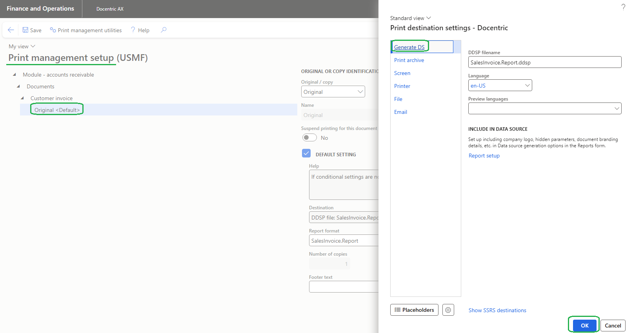Screen dimensions: 644x333
Task: Open Print management utilities menu
Action: (x=86, y=30)
